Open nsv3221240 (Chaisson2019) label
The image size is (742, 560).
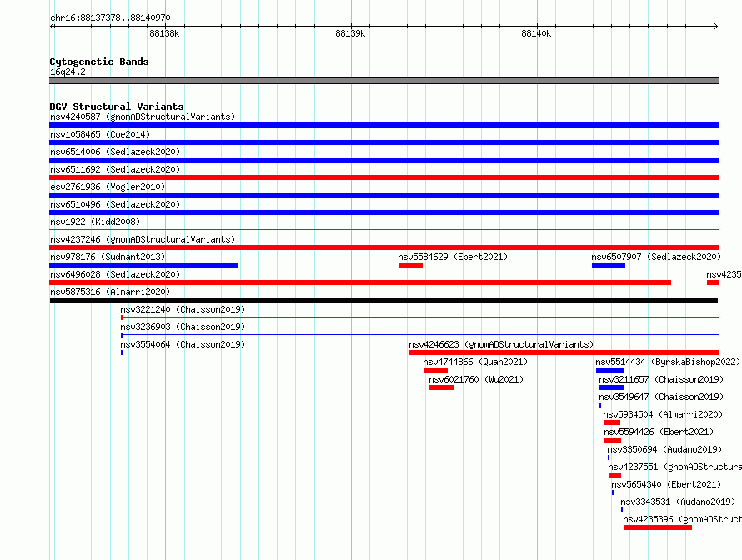pyautogui.click(x=183, y=309)
